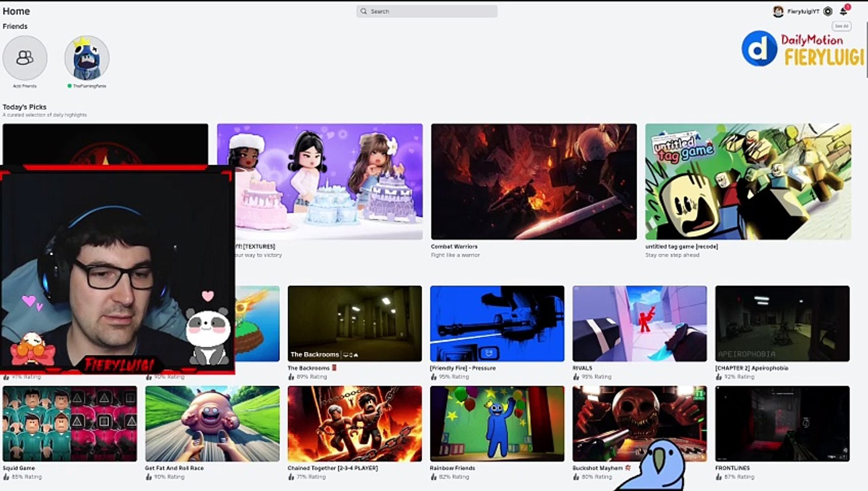The image size is (868, 491).
Task: Click the See All friends button
Action: pos(842,26)
